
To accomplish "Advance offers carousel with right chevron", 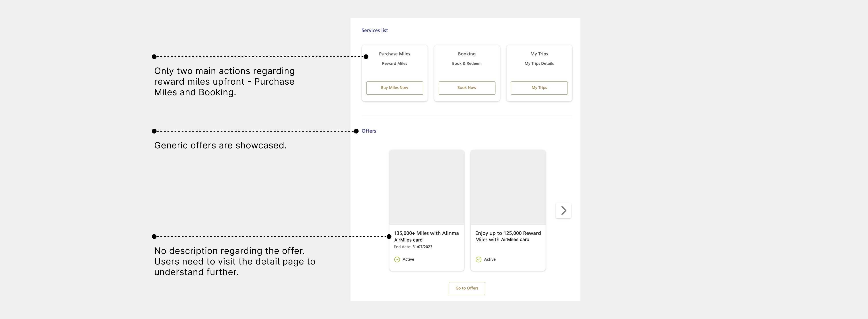I will pos(563,210).
